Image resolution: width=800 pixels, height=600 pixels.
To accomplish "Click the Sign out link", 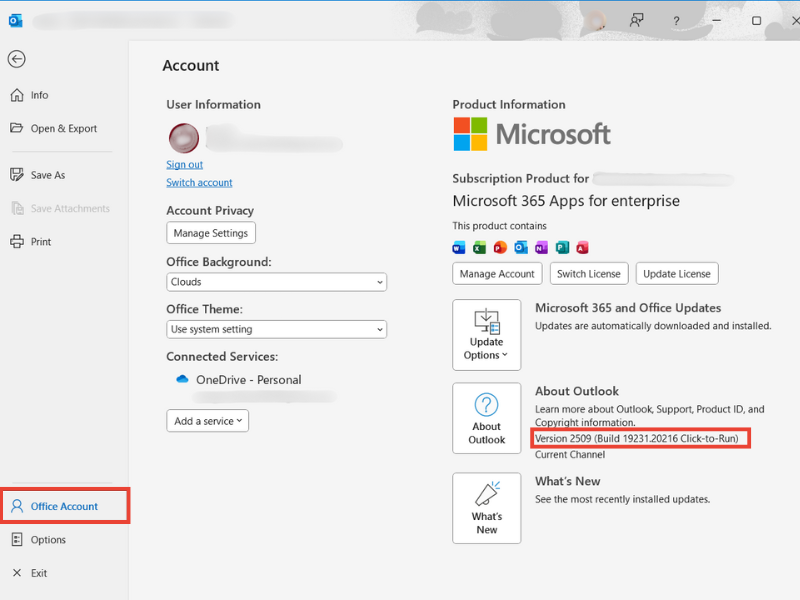I will click(184, 164).
